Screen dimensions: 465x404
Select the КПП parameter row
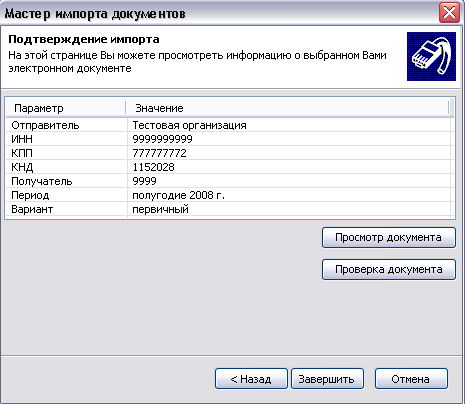point(230,153)
